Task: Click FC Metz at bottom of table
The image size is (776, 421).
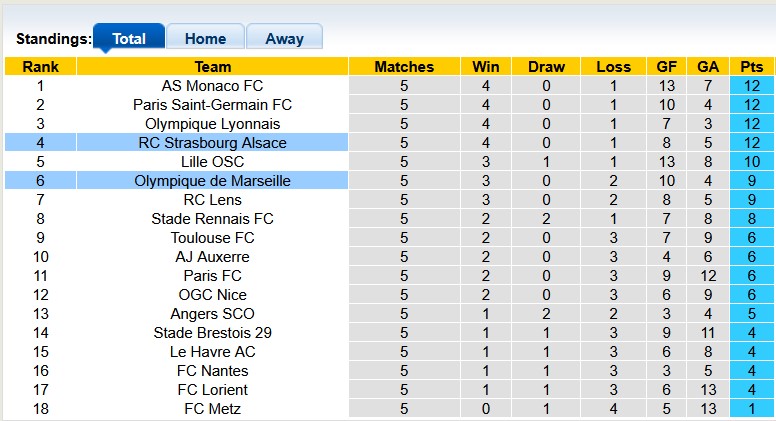Action: (212, 409)
